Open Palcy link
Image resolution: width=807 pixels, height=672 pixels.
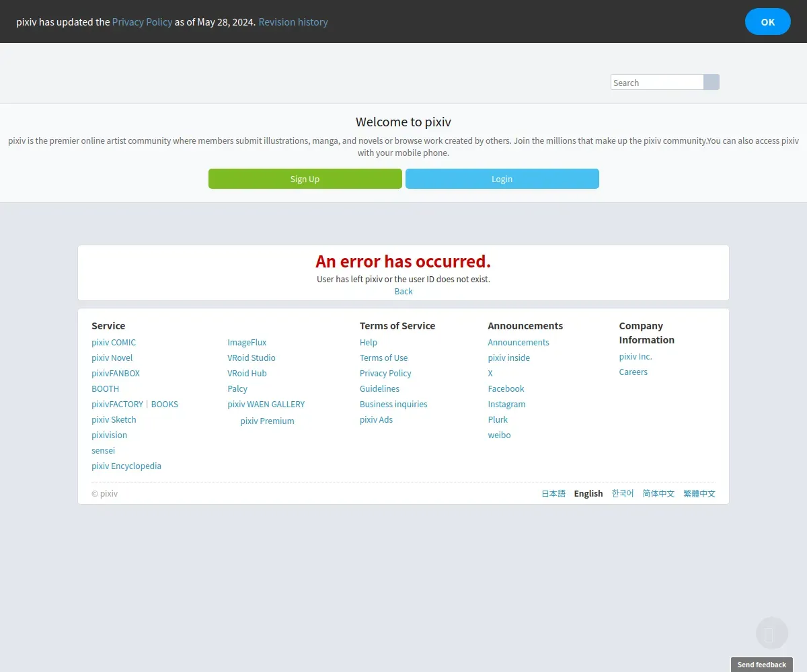tap(237, 388)
